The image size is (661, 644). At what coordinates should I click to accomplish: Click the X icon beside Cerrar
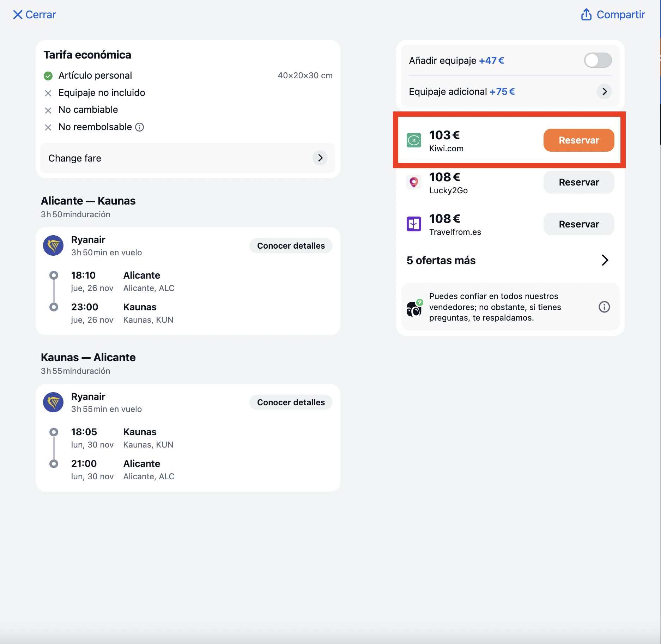coord(18,14)
